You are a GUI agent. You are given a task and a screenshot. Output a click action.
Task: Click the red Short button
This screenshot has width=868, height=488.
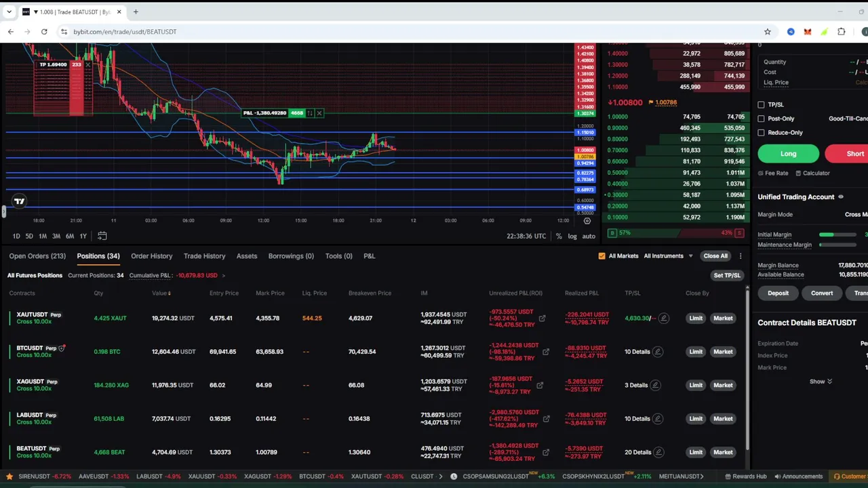(847, 154)
